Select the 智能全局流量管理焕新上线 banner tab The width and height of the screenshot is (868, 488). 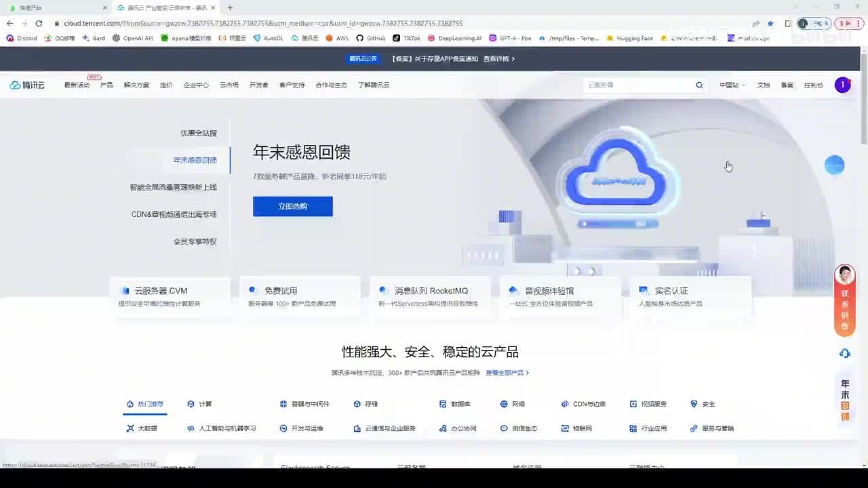(x=174, y=187)
